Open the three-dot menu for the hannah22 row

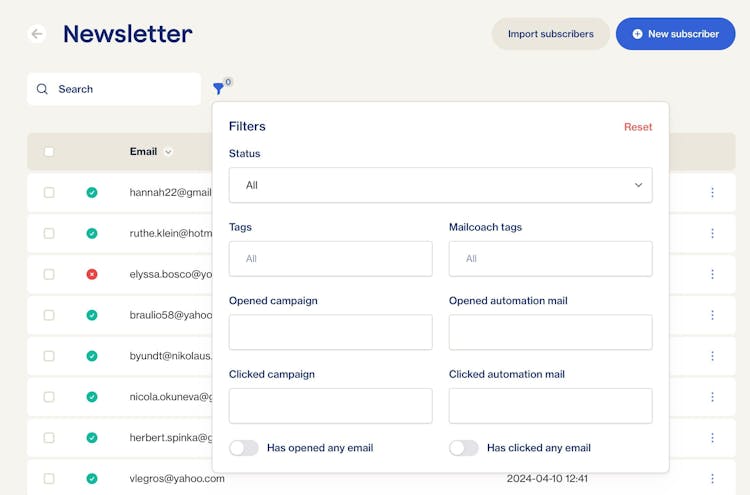point(712,192)
